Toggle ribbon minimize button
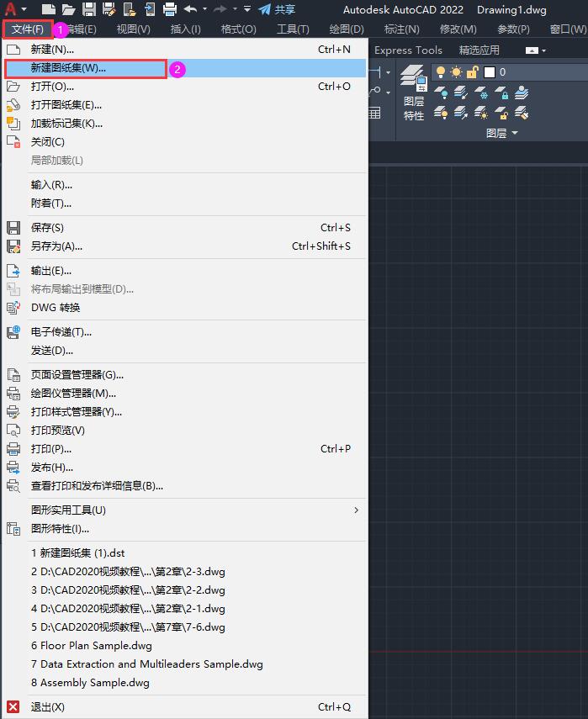This screenshot has width=588, height=719. (532, 50)
